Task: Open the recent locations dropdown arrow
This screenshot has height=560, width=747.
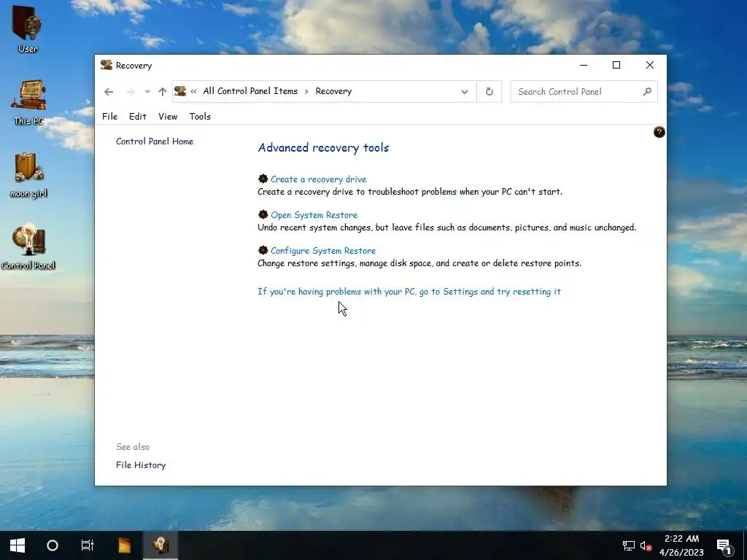Action: point(147,91)
